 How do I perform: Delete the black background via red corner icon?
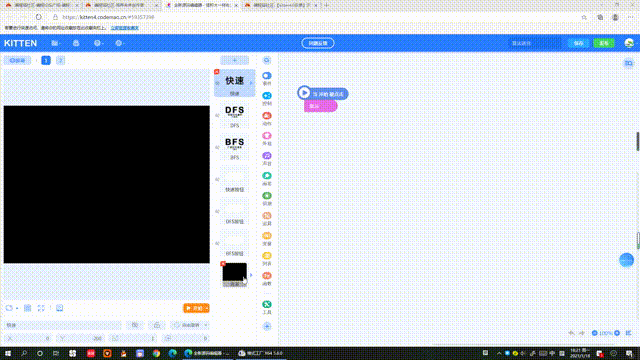(223, 264)
